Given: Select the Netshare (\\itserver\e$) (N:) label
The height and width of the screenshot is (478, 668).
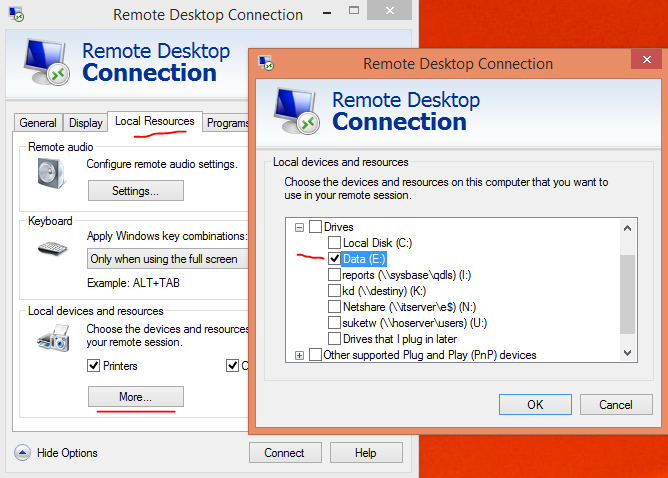Looking at the screenshot, I should click(409, 307).
